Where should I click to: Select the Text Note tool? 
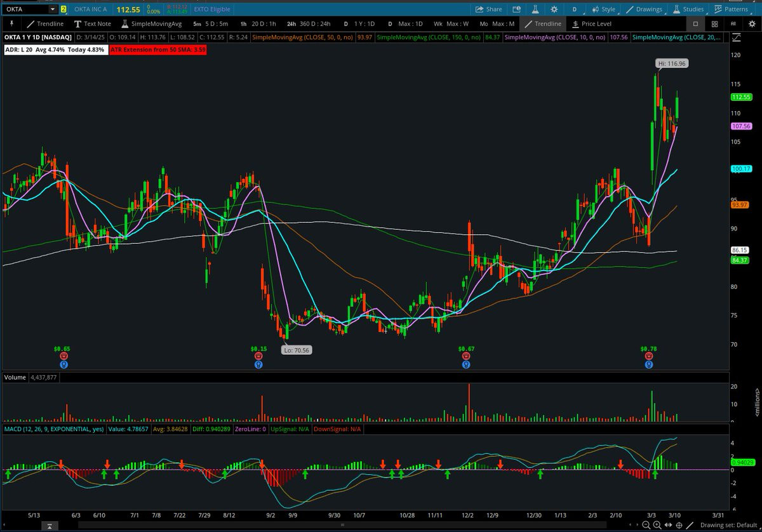pos(92,24)
